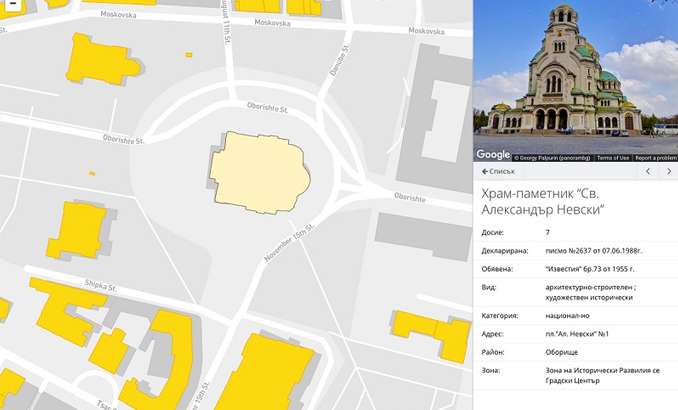Select the highlighted cathedral building on map
Screen dimensions: 678x410
click(x=259, y=173)
